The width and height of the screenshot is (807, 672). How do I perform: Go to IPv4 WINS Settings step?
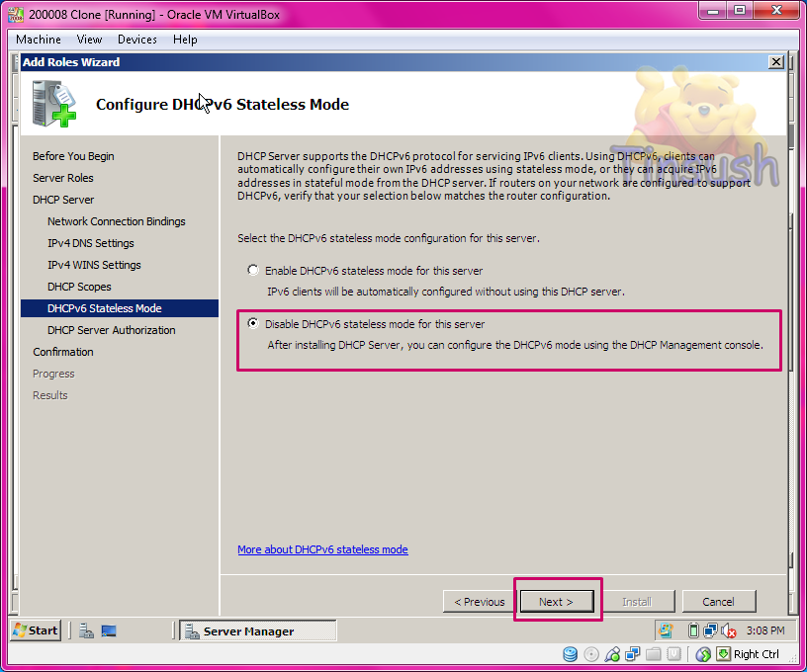coord(94,265)
